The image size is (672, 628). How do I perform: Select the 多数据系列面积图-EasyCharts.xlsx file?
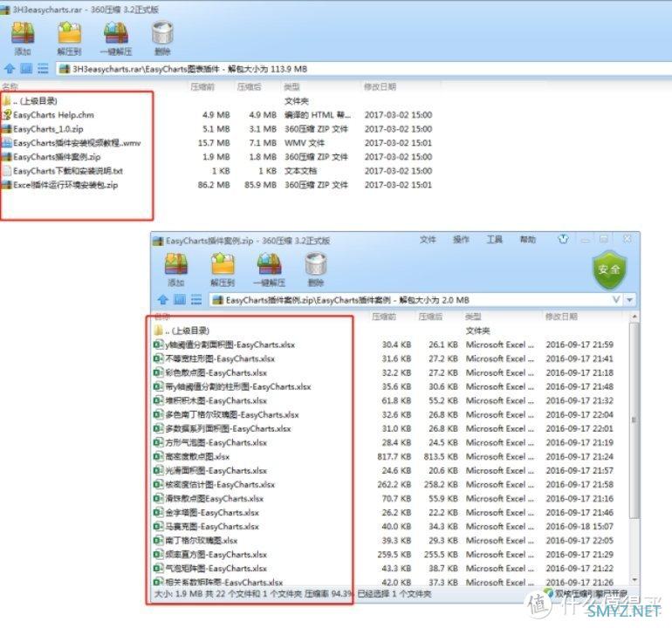[223, 429]
